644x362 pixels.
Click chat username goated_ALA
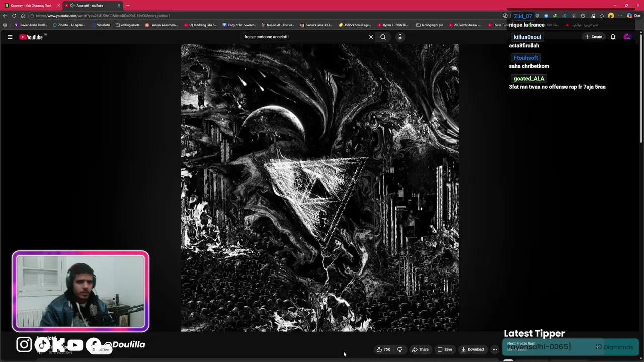coord(529,78)
